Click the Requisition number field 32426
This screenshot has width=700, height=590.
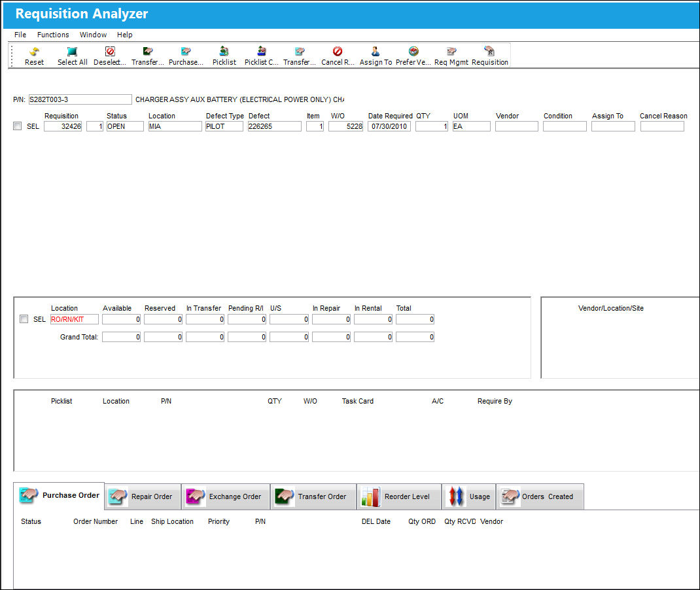coord(63,126)
